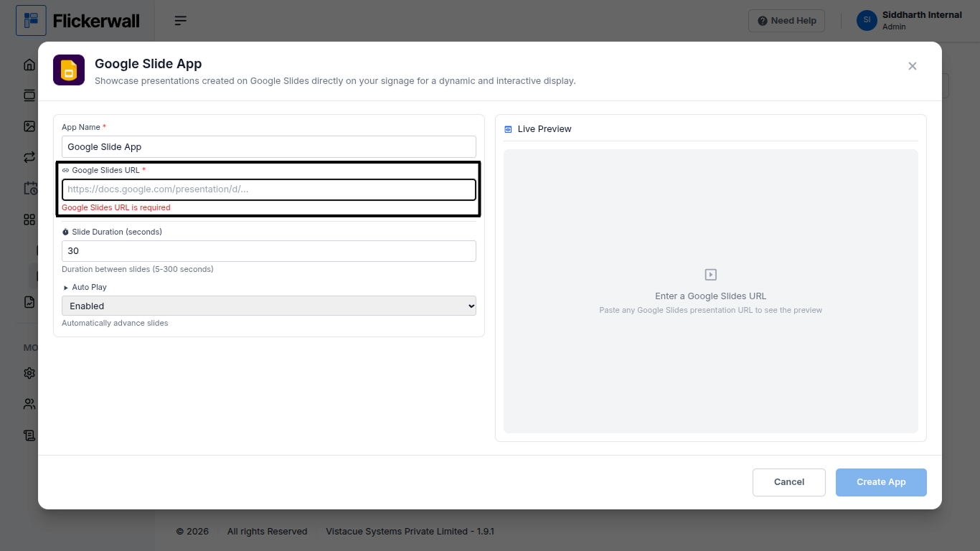Click 'Automatically advance slides' hint text
This screenshot has height=551, width=980.
click(115, 324)
